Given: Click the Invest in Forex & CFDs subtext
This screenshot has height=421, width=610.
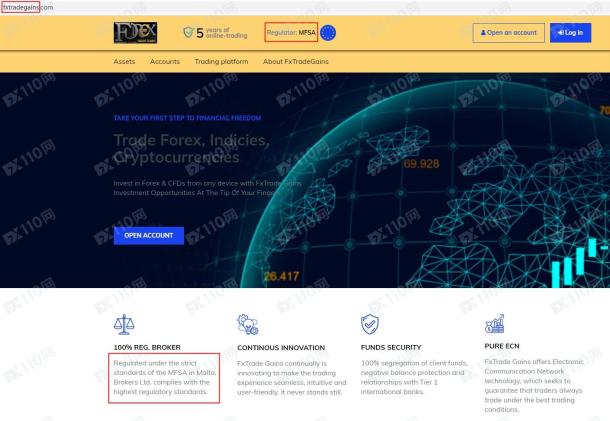Looking at the screenshot, I should tap(207, 188).
